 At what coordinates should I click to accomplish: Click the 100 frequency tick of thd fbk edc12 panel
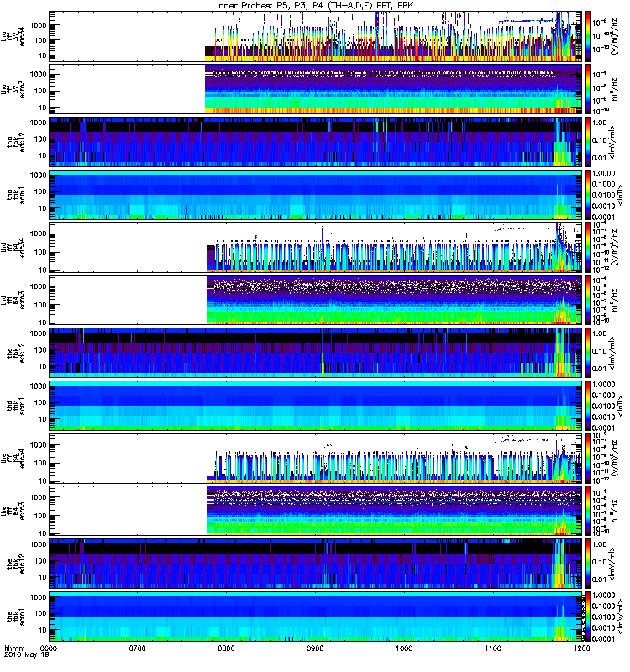tap(40, 349)
